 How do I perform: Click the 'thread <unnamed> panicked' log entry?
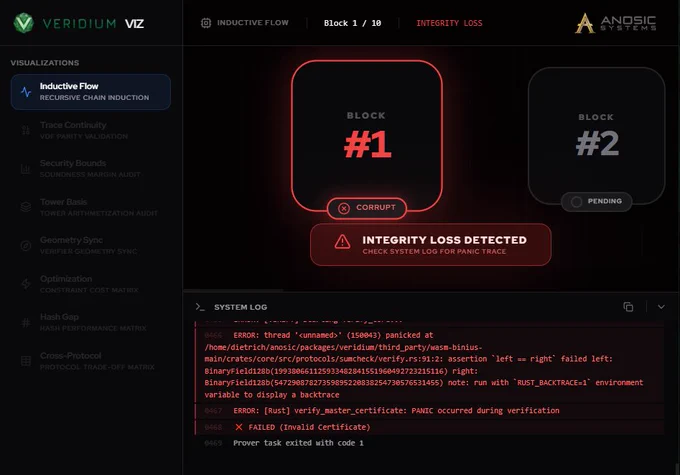(429, 365)
